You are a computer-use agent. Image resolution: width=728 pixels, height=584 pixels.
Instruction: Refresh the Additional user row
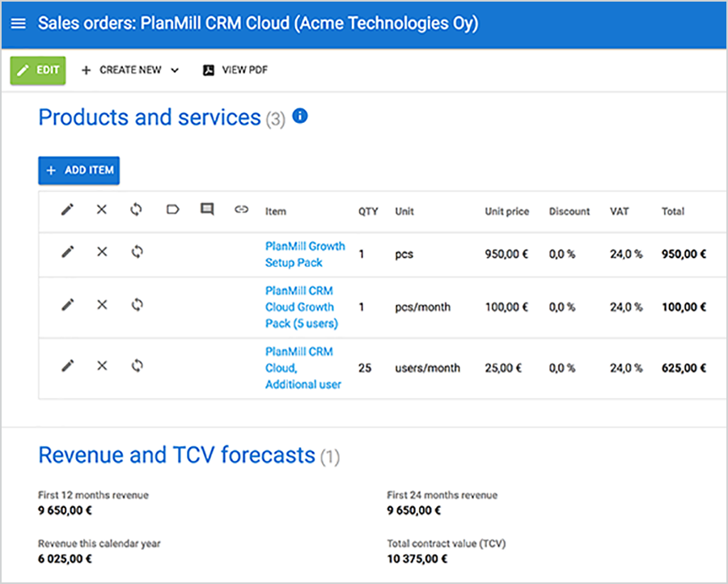click(x=137, y=366)
